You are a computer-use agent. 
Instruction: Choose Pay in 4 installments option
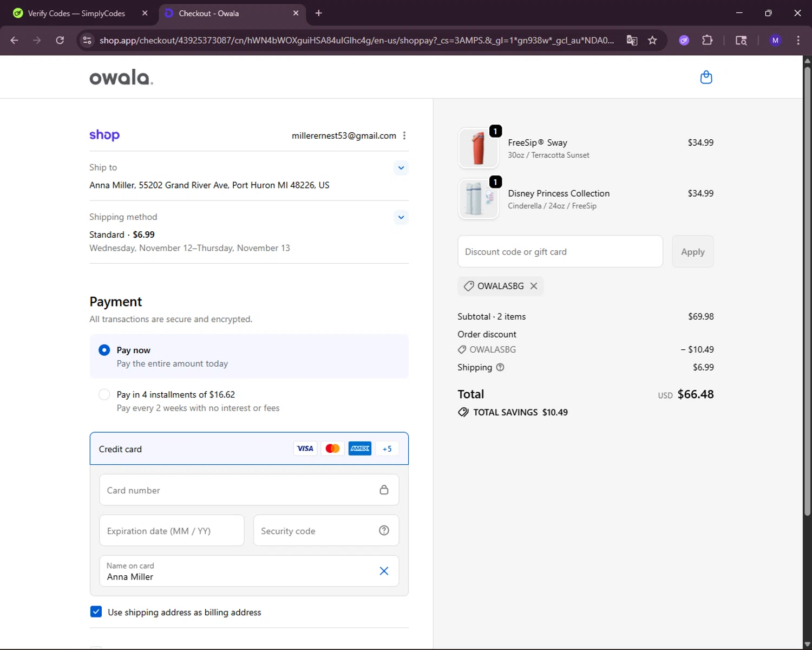tap(104, 395)
